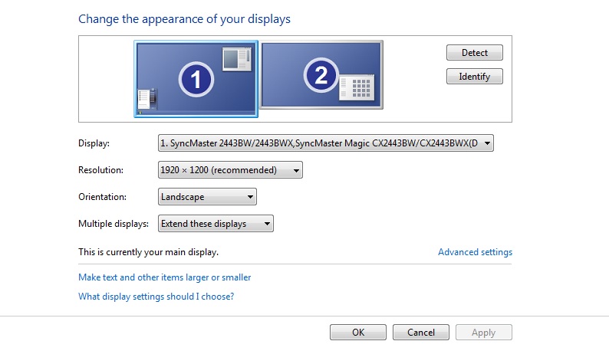Select monitor 1 in the display preview
This screenshot has height=364, width=609.
(x=196, y=79)
